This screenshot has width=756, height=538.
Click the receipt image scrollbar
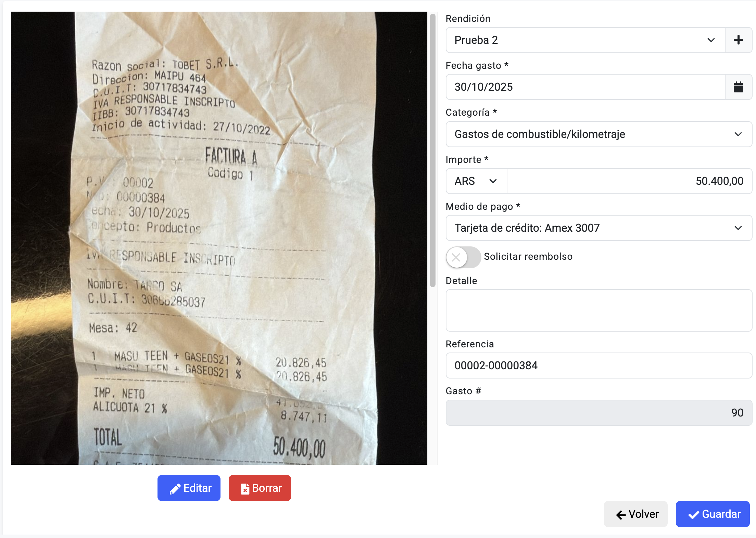pyautogui.click(x=433, y=150)
